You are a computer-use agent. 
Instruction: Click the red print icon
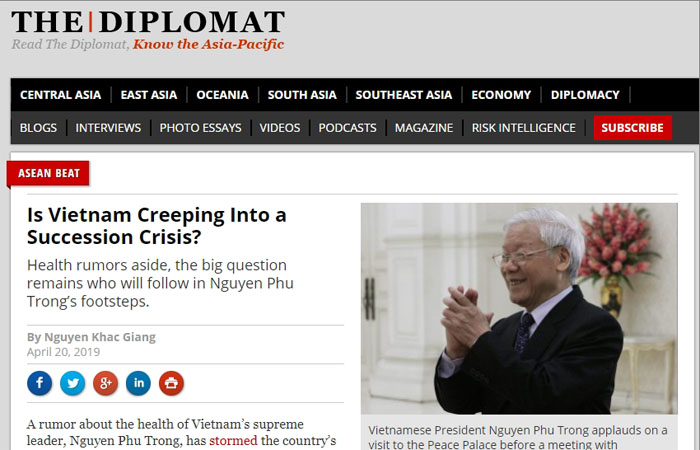coord(171,383)
